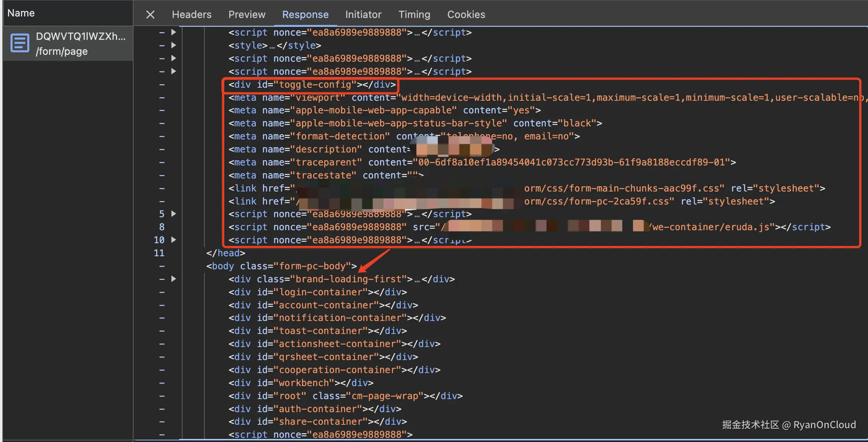Click the document icon beside DQWVTQ1IWZXh

[x=20, y=43]
